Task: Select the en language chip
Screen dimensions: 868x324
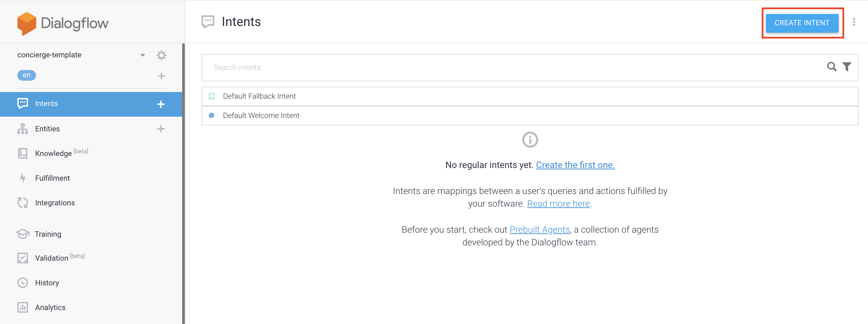Action: [x=27, y=75]
